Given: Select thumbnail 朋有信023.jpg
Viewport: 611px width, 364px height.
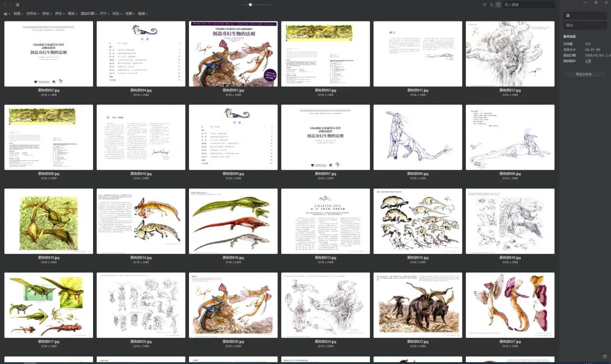Looking at the screenshot, I should pos(418,305).
